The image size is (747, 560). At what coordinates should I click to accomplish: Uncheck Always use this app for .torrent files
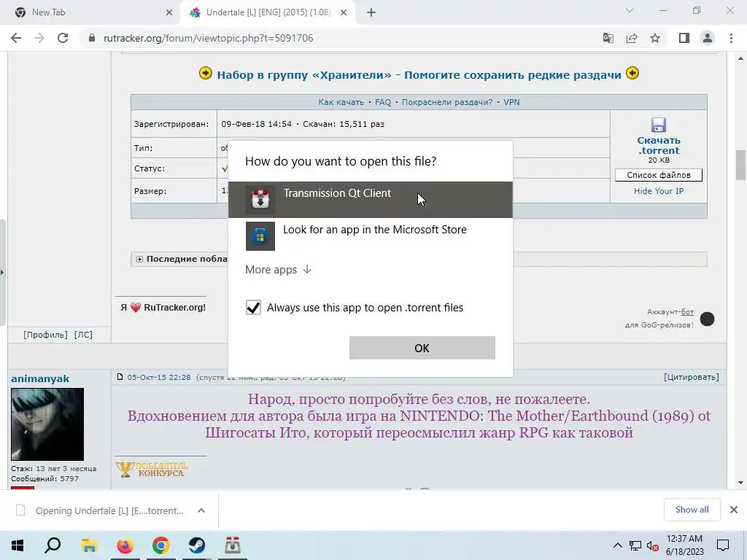point(253,308)
